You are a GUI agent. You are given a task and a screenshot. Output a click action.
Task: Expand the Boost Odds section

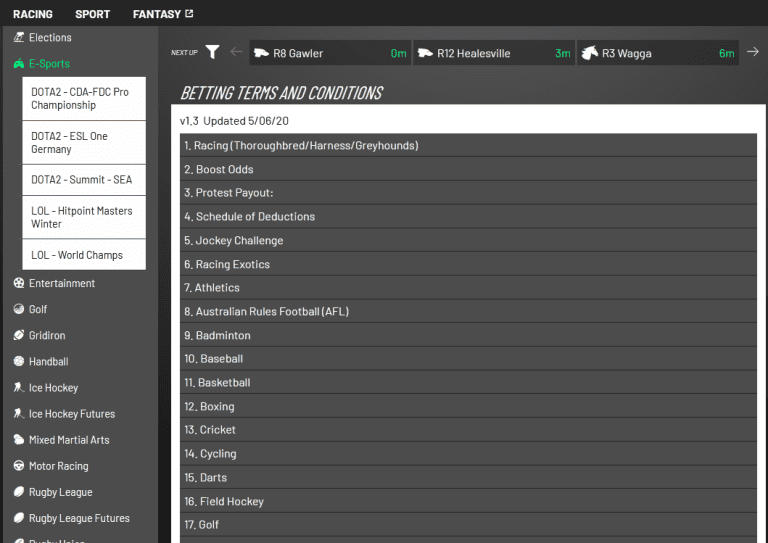pos(468,169)
